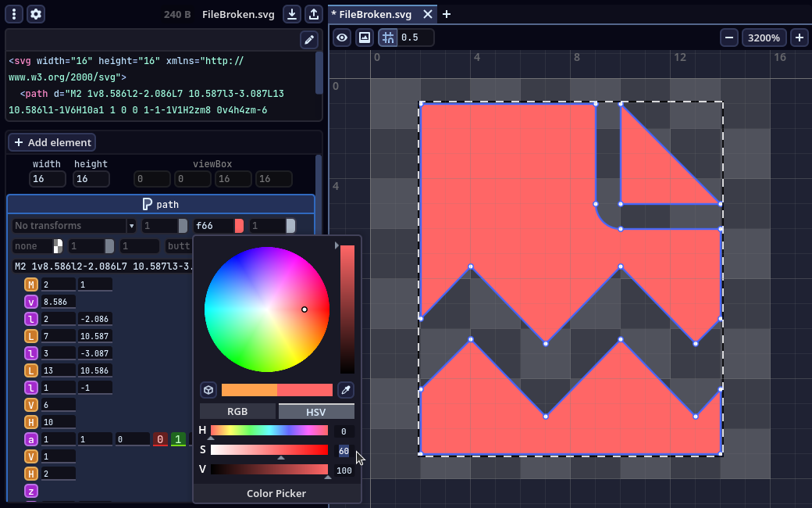
Task: Click the download-arrow icon beside FileBroken.svg
Action: click(292, 14)
